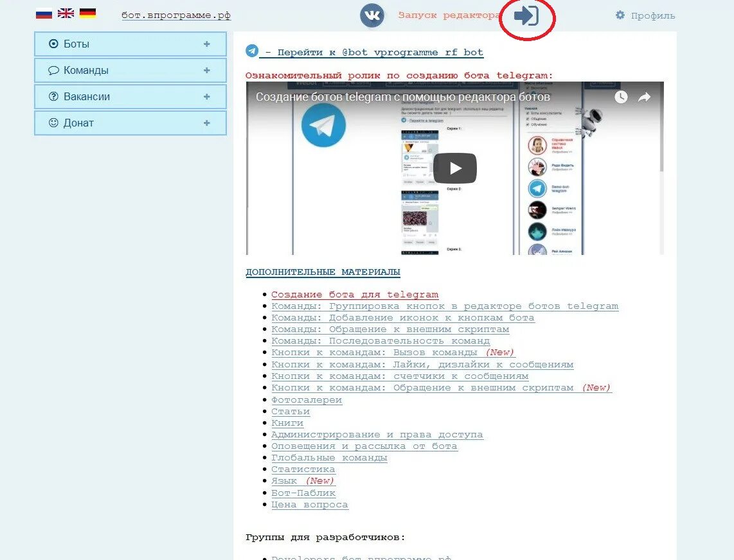Screen dimensions: 734x560
Task: Click the Боты target icon
Action: click(x=53, y=44)
